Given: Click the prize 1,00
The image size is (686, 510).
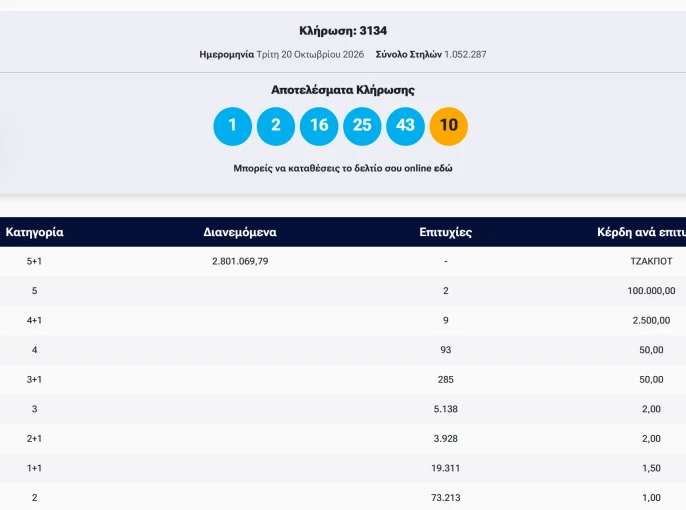Looking at the screenshot, I should click(651, 497).
